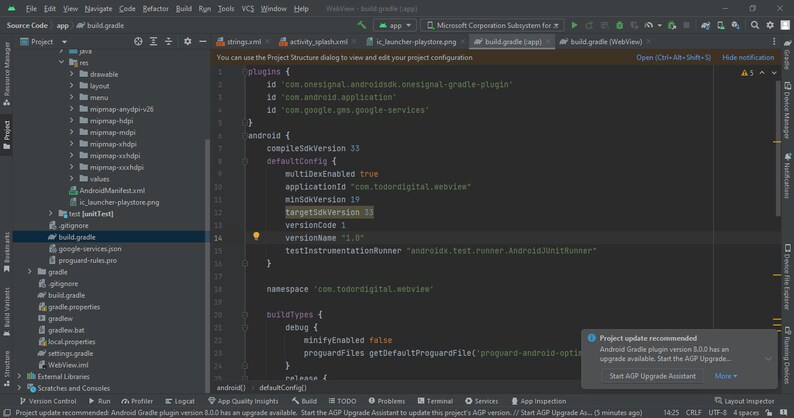Screen dimensions: 794x418
Task: Expand External Libraries node
Action: 19,376
